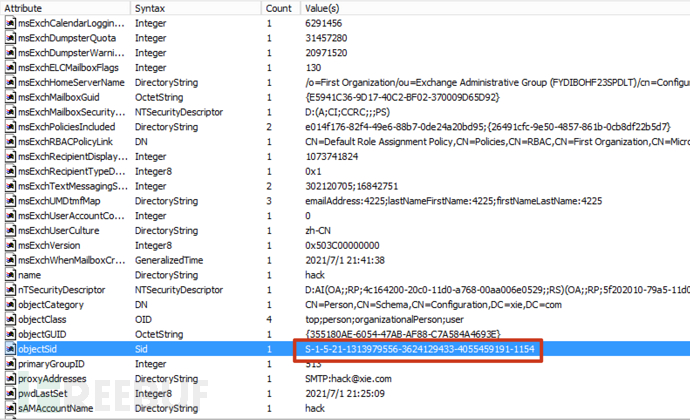
Task: Click the mailbox GUID value {E5941C36-…}
Action: pyautogui.click(x=402, y=97)
